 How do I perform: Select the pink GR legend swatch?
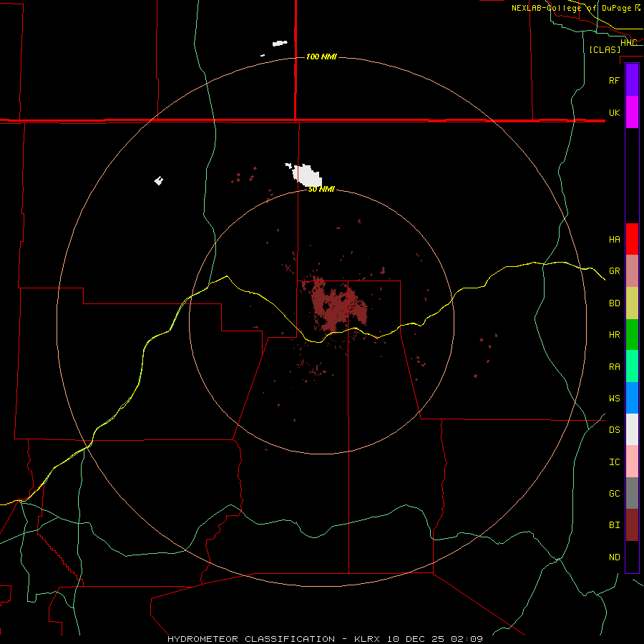coord(632,271)
